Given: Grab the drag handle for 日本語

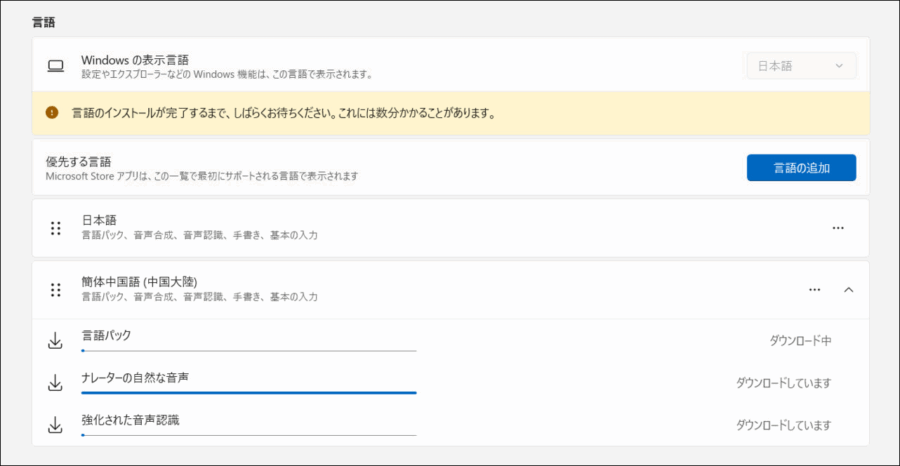Looking at the screenshot, I should pyautogui.click(x=55, y=228).
